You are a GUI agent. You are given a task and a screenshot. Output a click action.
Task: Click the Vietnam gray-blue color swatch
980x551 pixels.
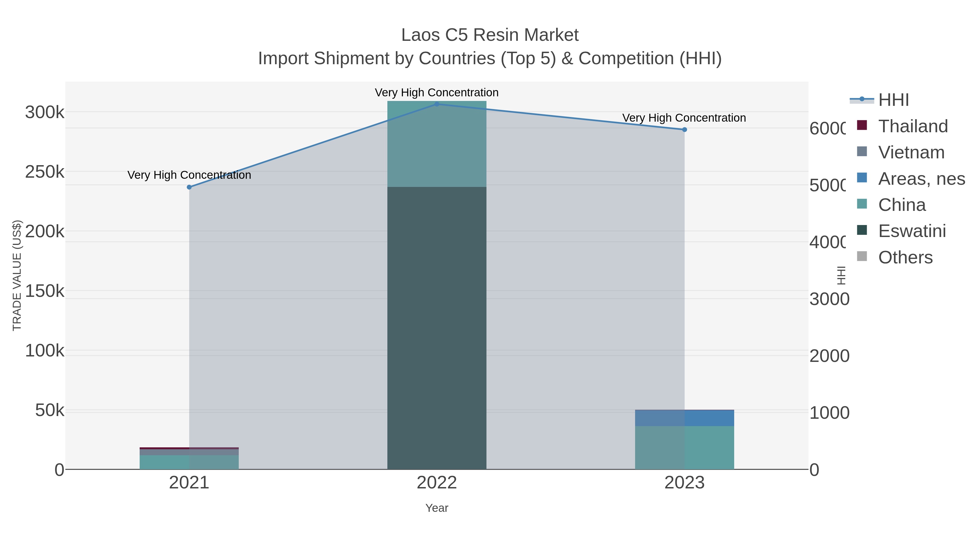(x=862, y=151)
